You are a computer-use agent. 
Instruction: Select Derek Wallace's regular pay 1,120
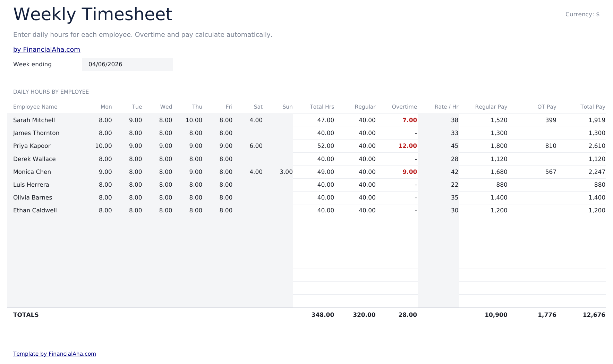click(x=499, y=159)
